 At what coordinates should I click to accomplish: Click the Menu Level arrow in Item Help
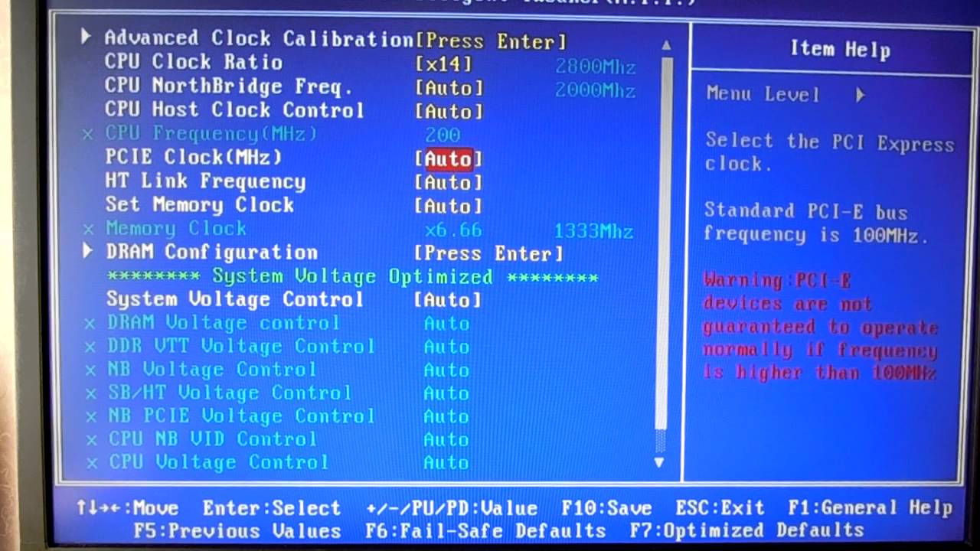861,95
